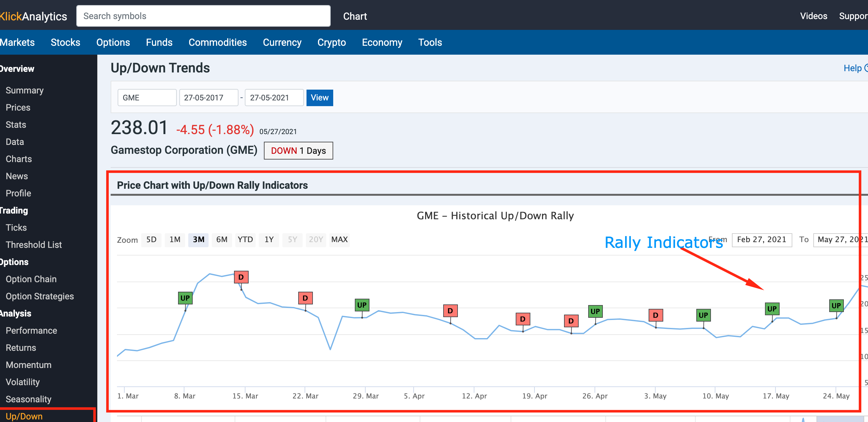Open the Economy menu
Screen dimensions: 868x422
click(x=382, y=42)
